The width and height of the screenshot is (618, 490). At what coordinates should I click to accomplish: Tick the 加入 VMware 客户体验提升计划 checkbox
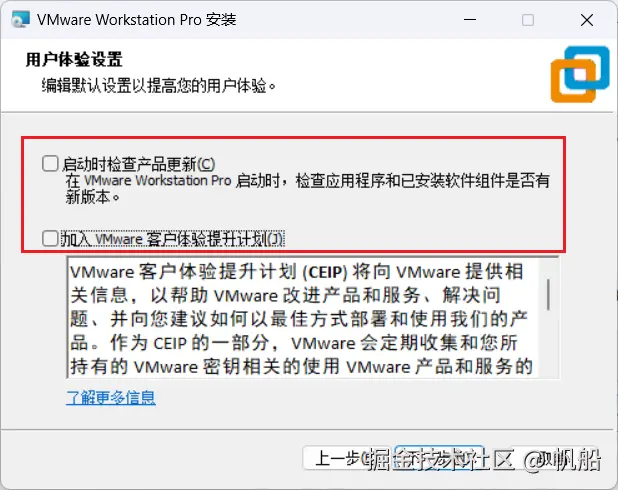coord(50,238)
